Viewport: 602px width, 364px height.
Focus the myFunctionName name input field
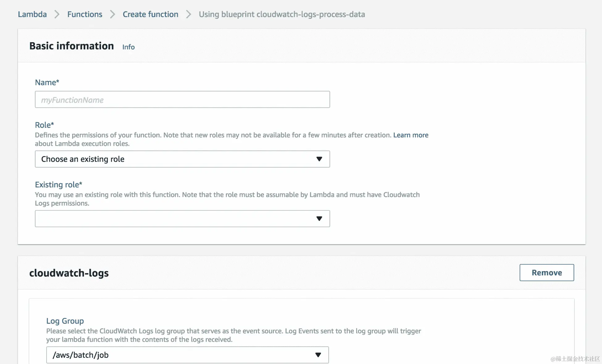click(x=182, y=99)
